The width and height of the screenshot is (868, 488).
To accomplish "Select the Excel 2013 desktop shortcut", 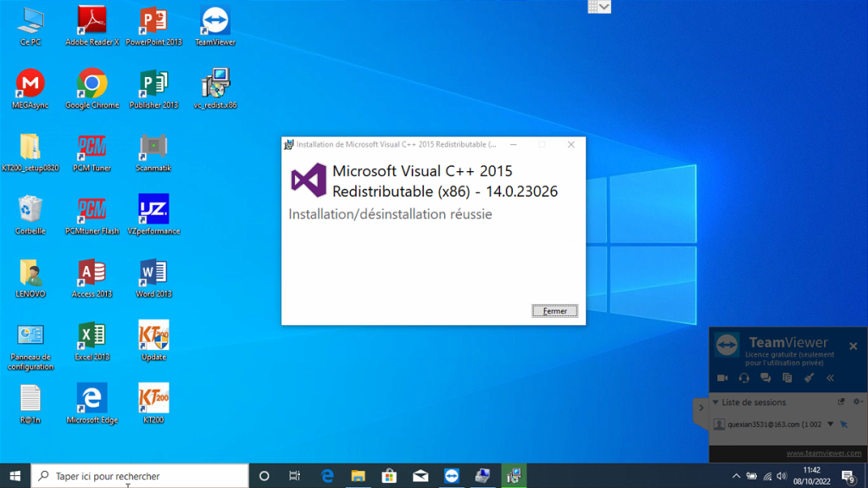I will click(92, 341).
